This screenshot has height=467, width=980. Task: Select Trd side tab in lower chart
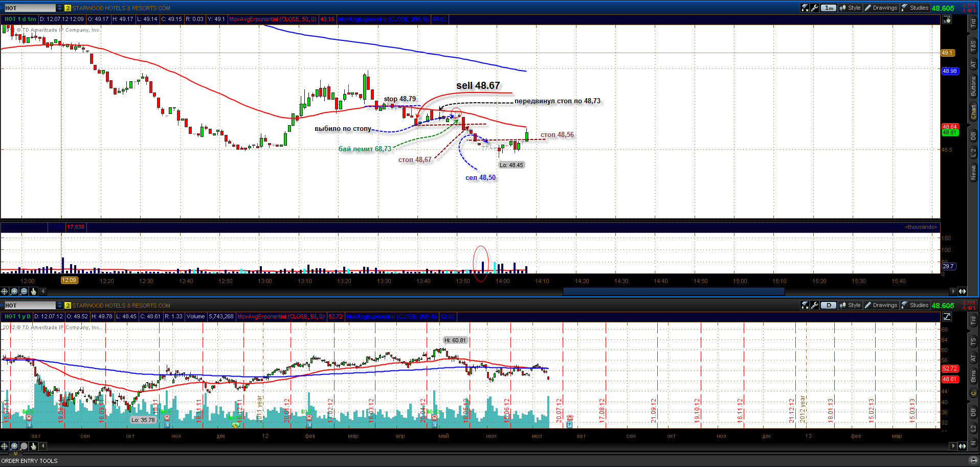click(x=973, y=320)
